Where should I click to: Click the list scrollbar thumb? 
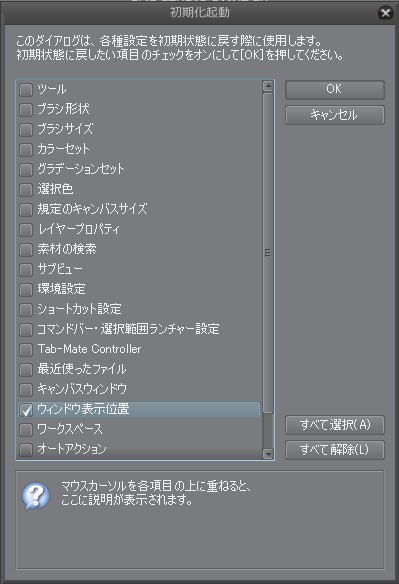tap(268, 253)
